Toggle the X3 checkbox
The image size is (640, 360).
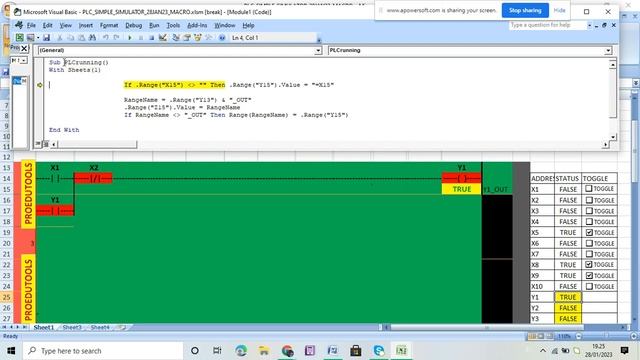point(589,211)
